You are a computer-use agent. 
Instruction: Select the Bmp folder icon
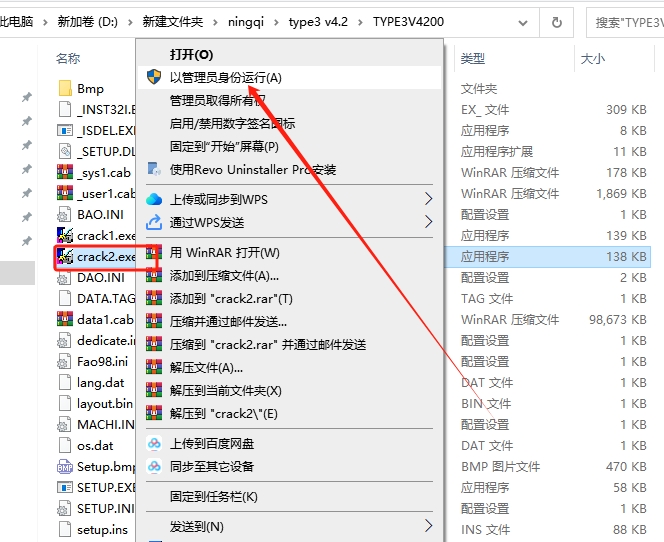64,88
